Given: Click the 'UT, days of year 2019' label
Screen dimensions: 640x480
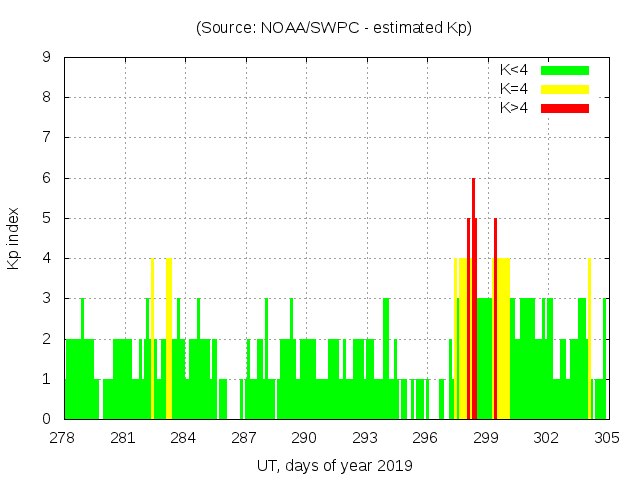Looking at the screenshot, I should pyautogui.click(x=333, y=465).
